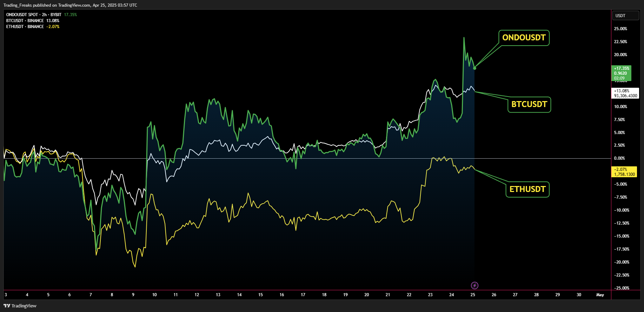Click the ONDOUSDT callout annotation box

[x=524, y=38]
